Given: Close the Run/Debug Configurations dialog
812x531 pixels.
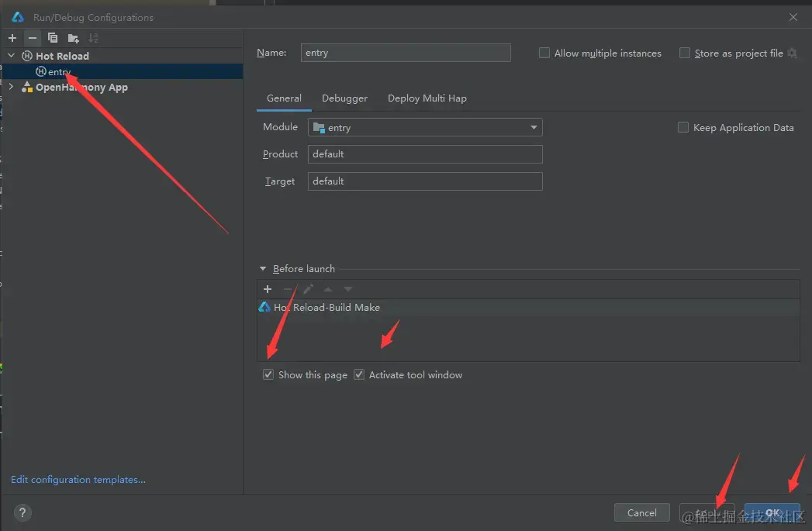Looking at the screenshot, I should (793, 17).
